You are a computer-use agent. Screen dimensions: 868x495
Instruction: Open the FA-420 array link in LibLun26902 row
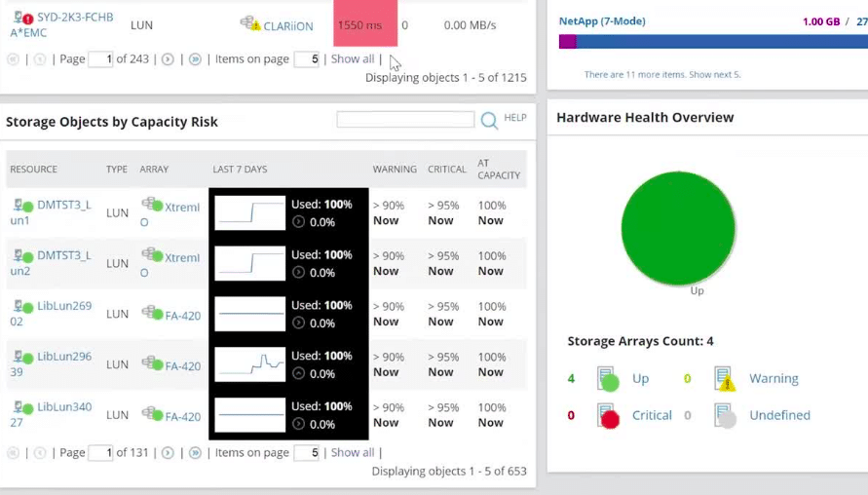tap(183, 316)
